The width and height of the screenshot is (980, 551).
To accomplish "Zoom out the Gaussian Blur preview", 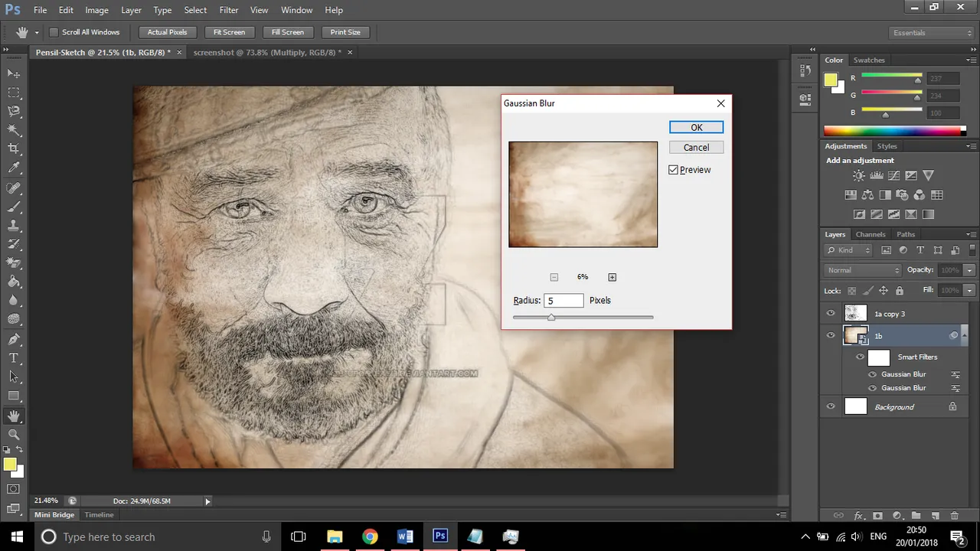I will coord(554,277).
